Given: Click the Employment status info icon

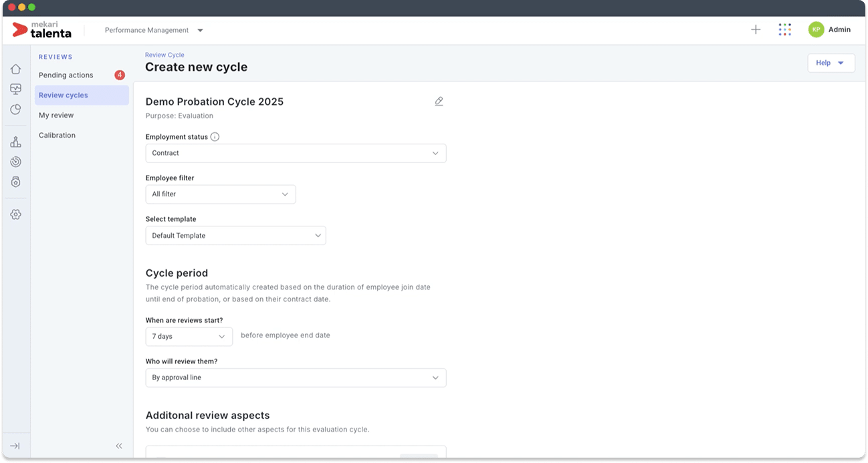Looking at the screenshot, I should [215, 137].
